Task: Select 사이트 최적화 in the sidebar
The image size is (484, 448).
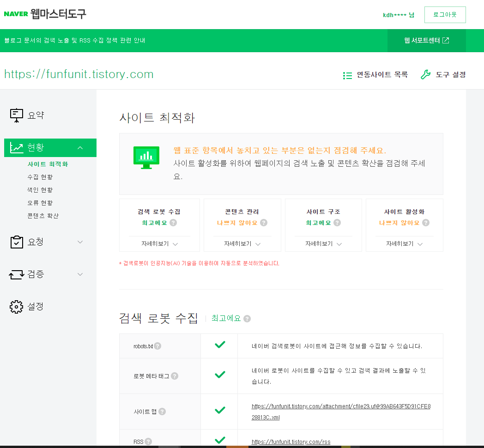Action: (x=48, y=164)
